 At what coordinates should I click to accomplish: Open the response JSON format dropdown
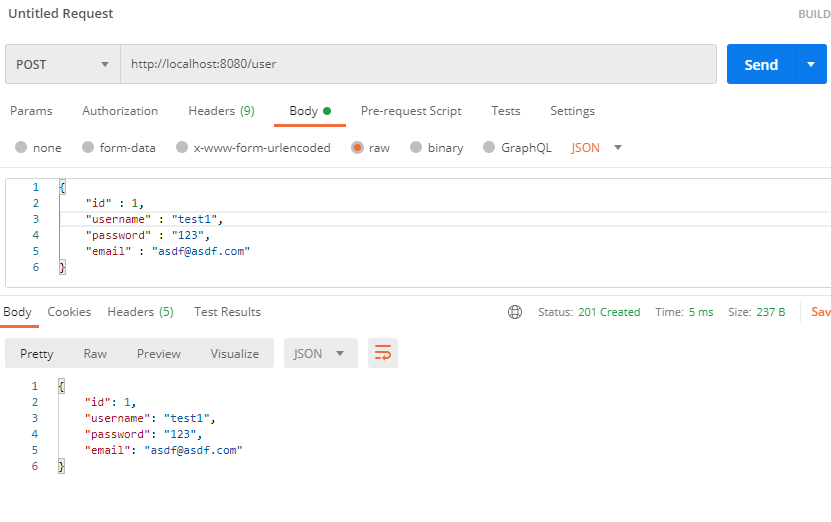tap(321, 353)
